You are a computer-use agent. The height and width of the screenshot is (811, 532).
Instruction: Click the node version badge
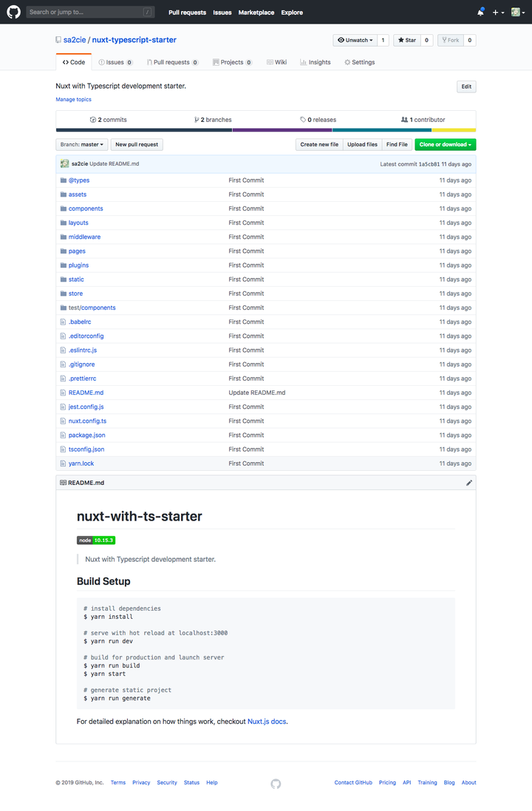pos(96,540)
